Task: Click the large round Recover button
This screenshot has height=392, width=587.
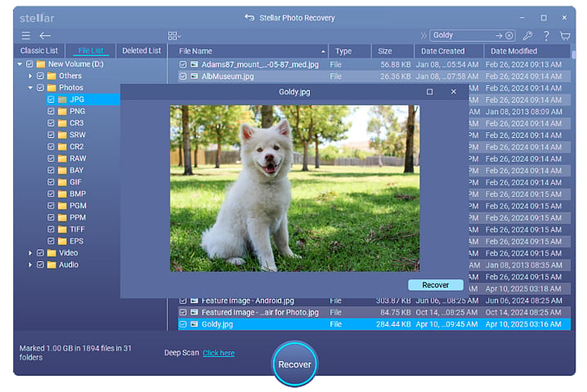Action: (x=294, y=364)
